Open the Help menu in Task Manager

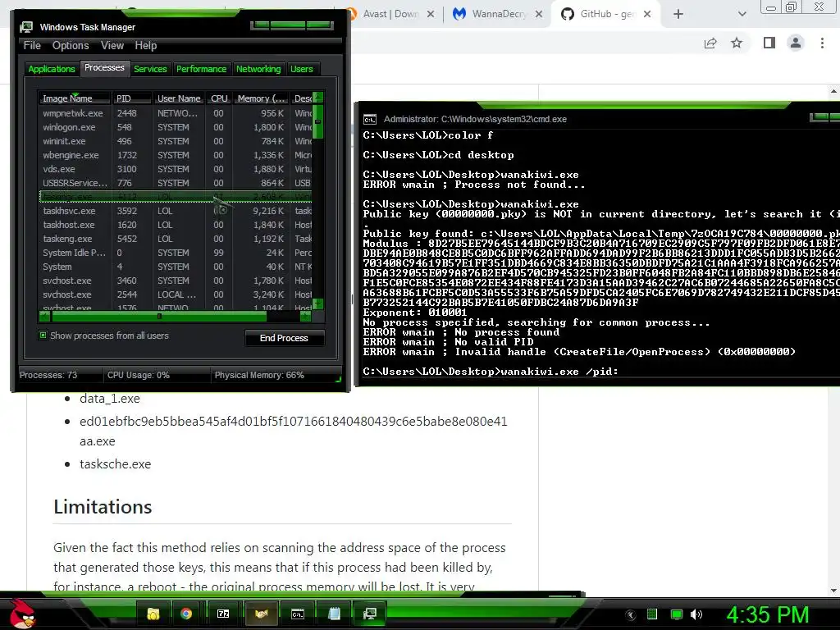(x=146, y=46)
